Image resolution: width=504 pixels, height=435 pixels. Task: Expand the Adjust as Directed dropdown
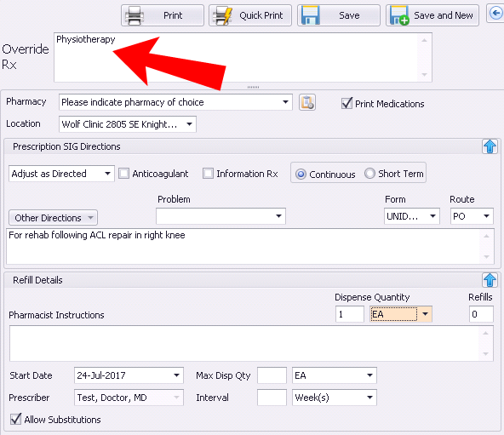[61, 174]
